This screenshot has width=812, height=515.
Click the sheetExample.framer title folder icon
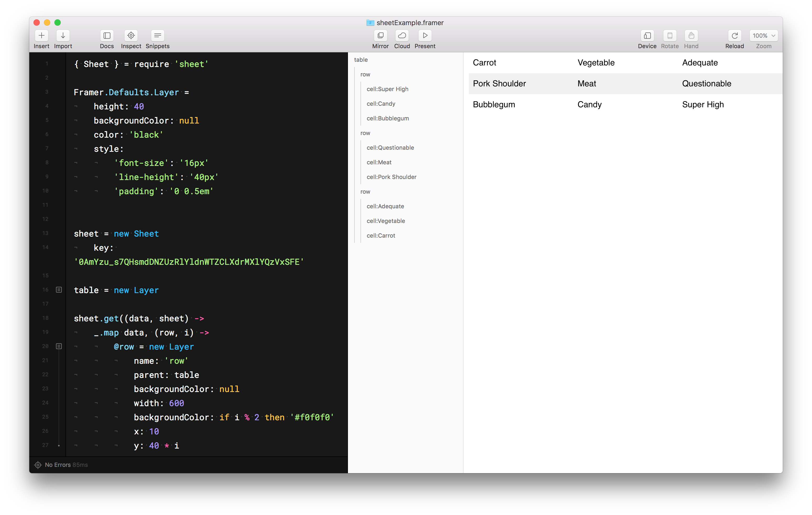[370, 23]
